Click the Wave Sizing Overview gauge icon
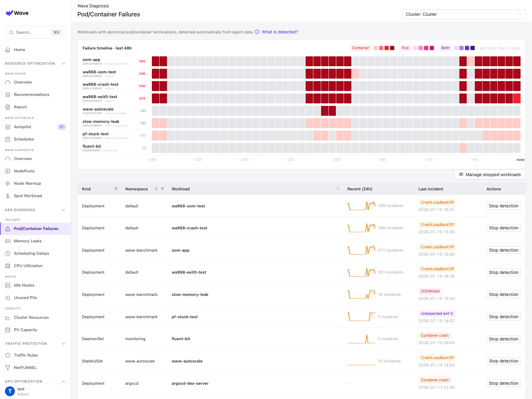The image size is (532, 399). [x=8, y=82]
